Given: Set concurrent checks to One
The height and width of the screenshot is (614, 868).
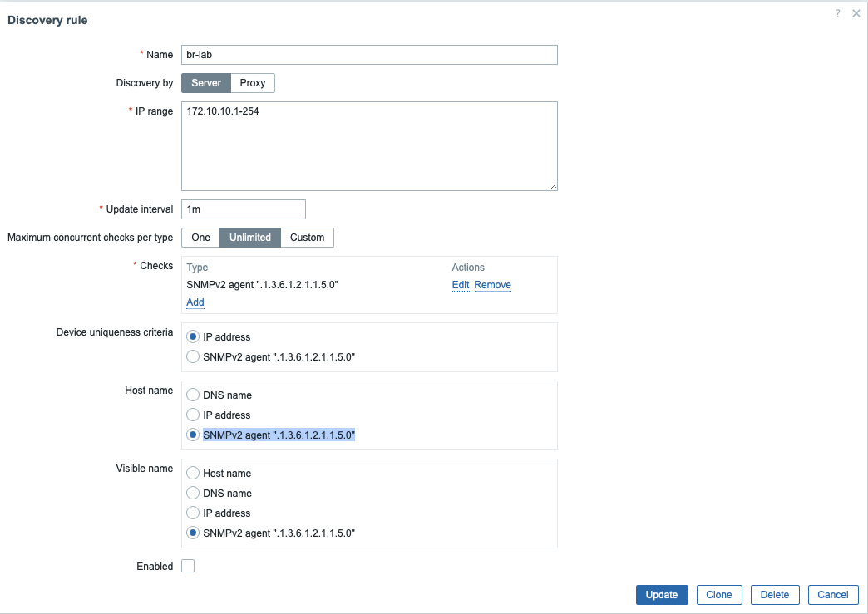Looking at the screenshot, I should tap(200, 238).
